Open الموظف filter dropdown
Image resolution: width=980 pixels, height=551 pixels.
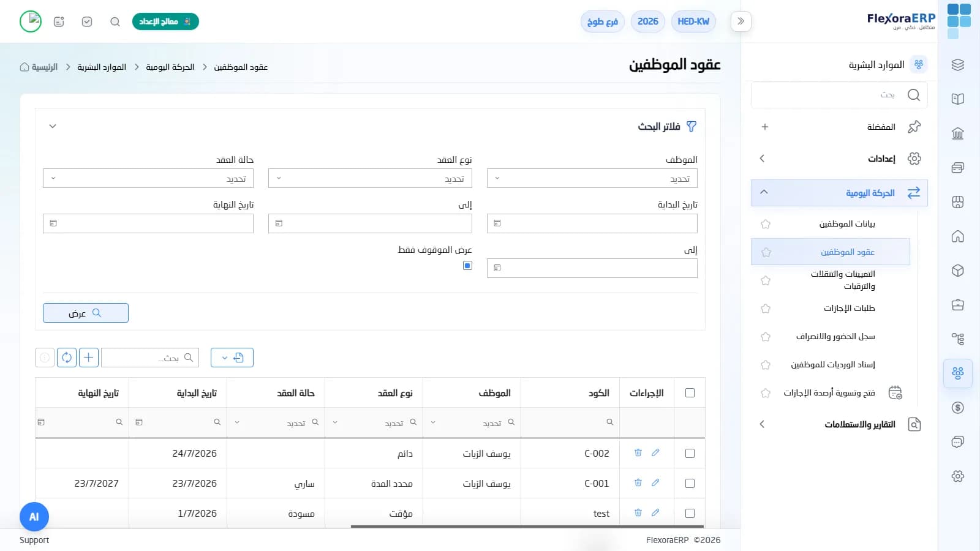pos(592,179)
